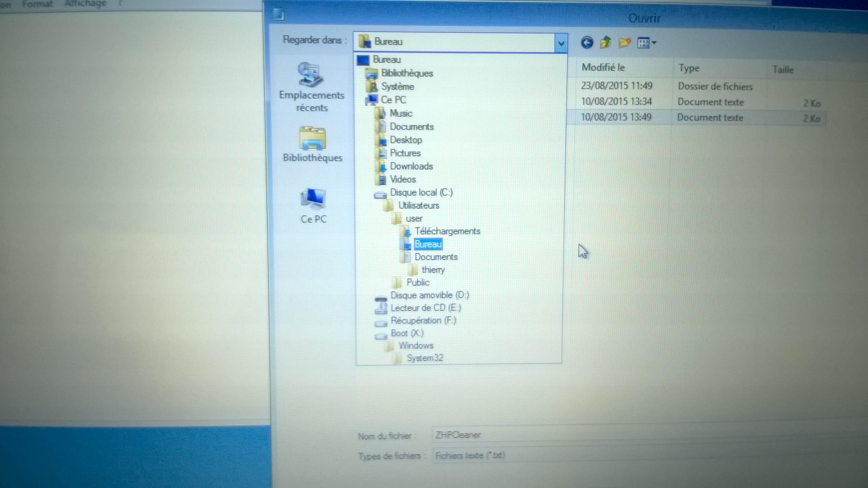Click Dossier de fichiers type cell
Image resolution: width=868 pixels, height=488 pixels.
[715, 86]
